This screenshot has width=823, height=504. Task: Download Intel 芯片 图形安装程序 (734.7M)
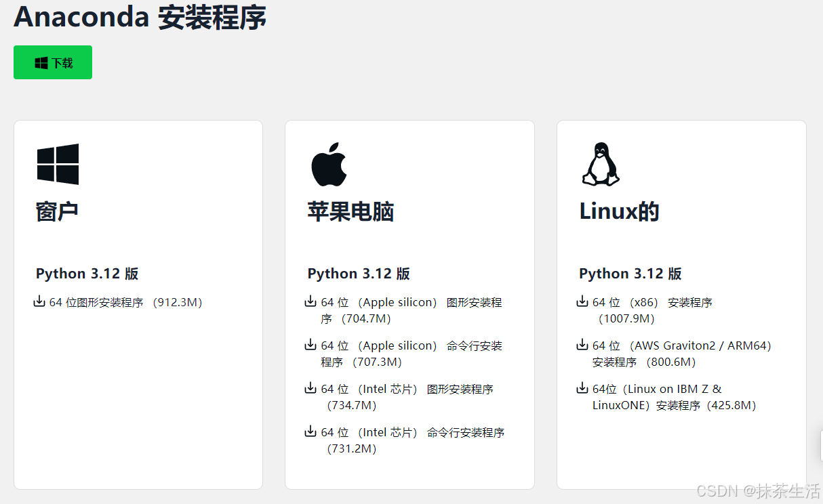[407, 397]
